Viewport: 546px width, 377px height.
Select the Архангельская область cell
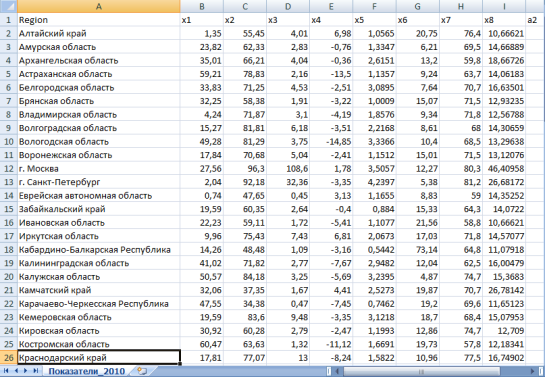pos(99,61)
